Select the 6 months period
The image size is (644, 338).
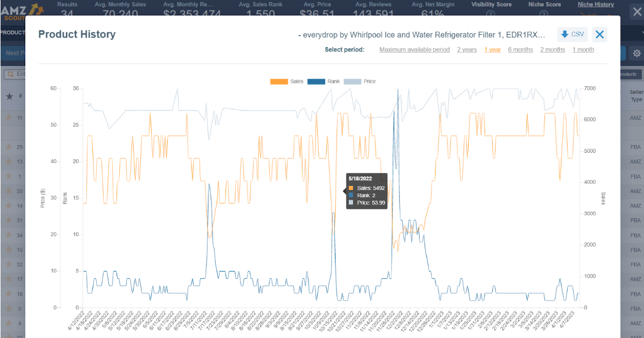click(520, 49)
